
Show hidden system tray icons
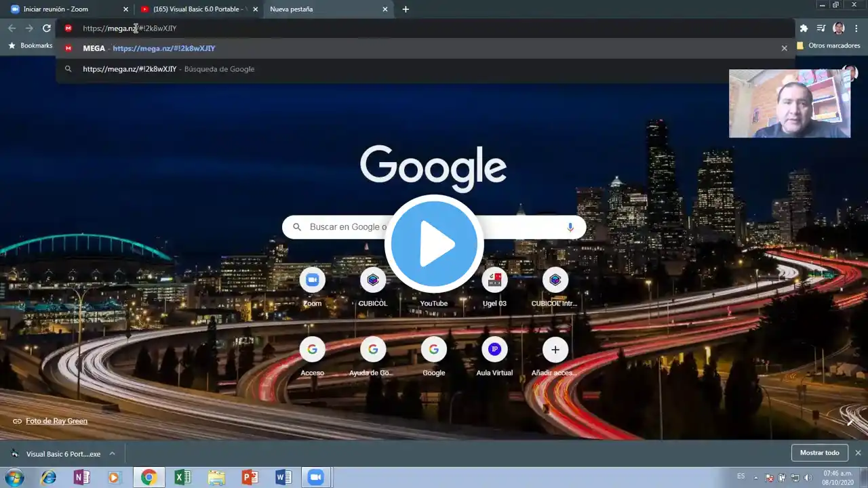(x=756, y=478)
